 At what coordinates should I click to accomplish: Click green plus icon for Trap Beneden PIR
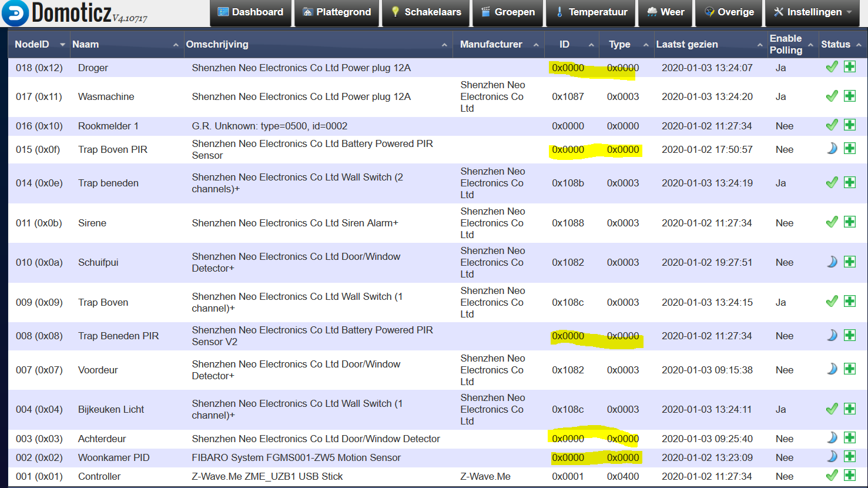click(x=850, y=335)
